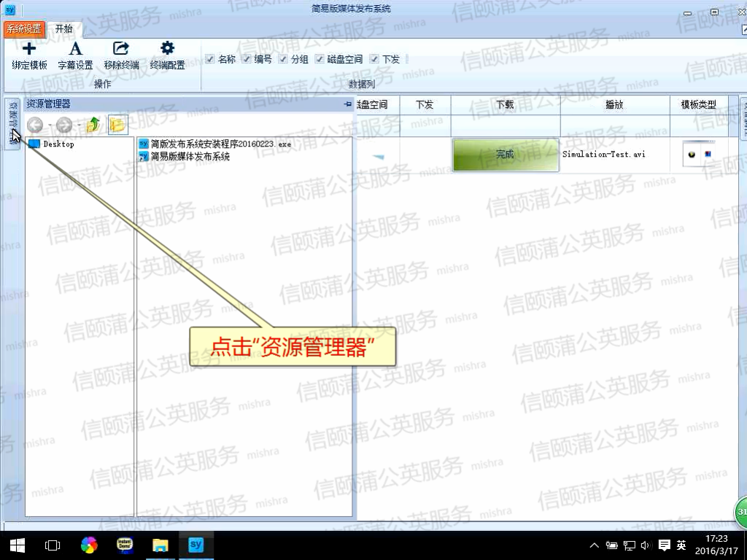The image size is (747, 560).
Task: Uncheck the 名称 column checkbox
Action: coord(210,59)
